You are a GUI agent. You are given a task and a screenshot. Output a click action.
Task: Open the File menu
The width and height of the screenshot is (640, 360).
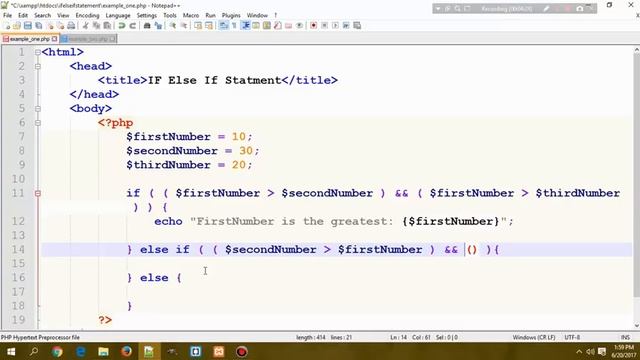coord(7,15)
